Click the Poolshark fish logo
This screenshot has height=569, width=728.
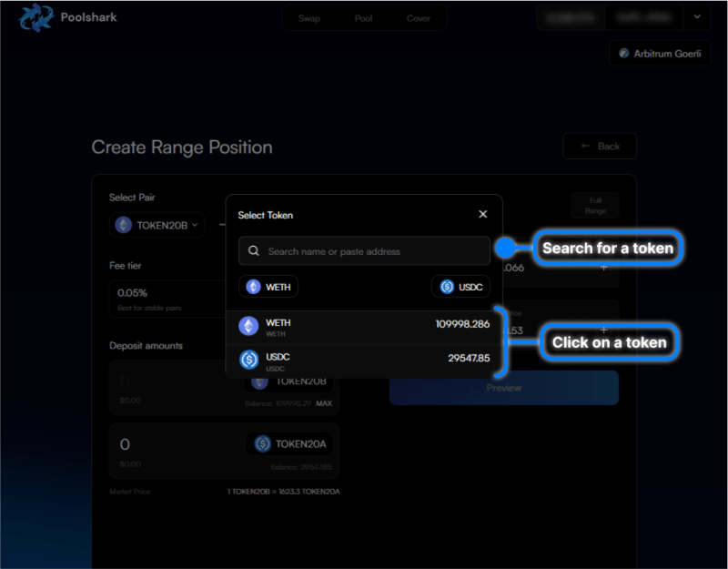[x=35, y=17]
